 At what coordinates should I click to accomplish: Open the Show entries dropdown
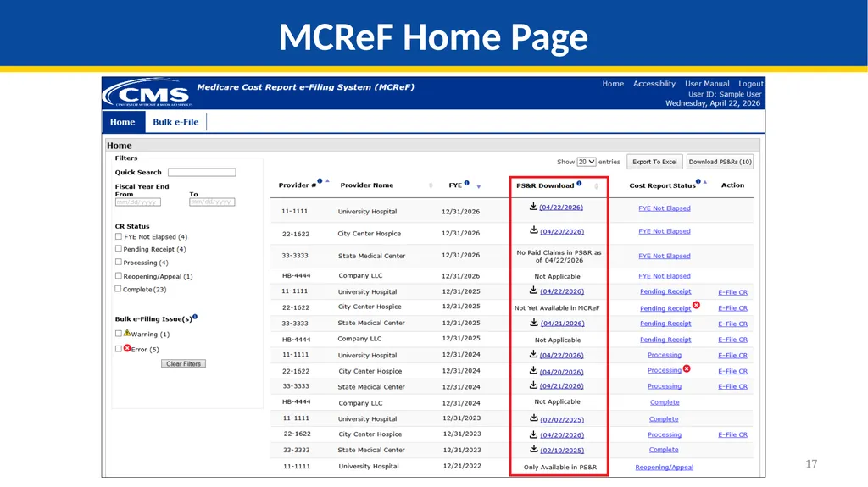click(587, 162)
